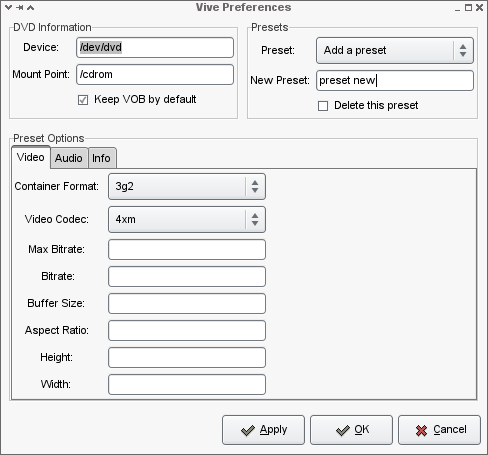Click the Mount Point text field
The width and height of the screenshot is (488, 455).
[x=155, y=74]
